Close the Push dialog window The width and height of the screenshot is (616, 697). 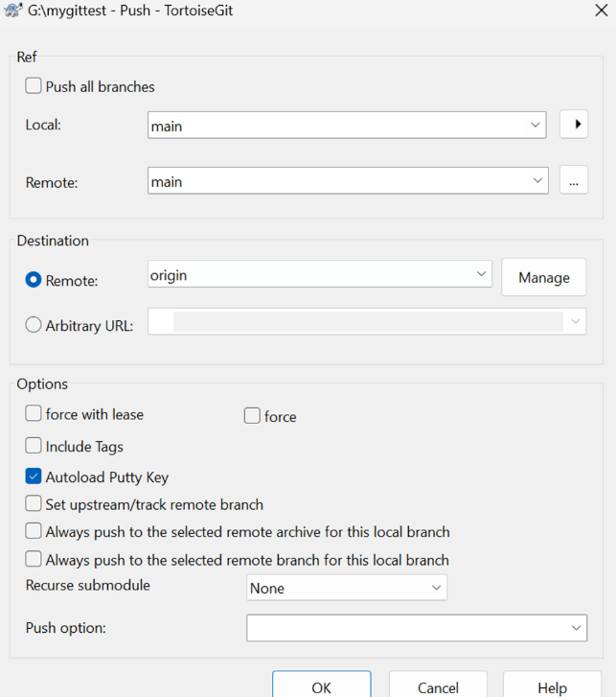point(601,11)
